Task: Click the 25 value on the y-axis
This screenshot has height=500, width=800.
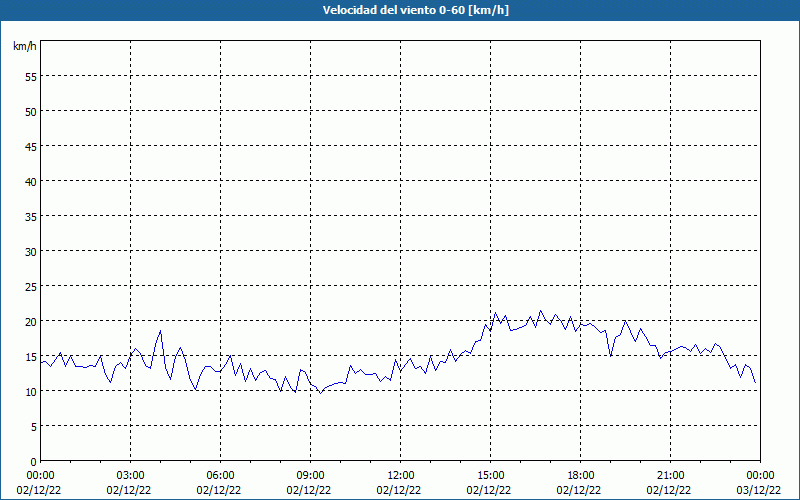Action: (x=30, y=286)
